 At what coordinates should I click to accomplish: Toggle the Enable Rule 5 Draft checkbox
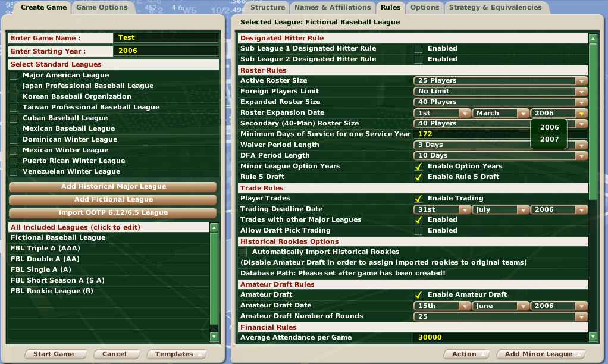(x=419, y=177)
